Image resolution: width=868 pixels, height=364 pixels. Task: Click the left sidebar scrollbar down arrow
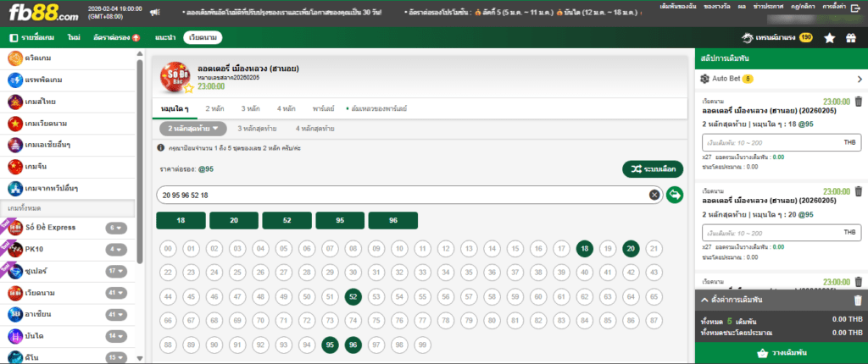(x=140, y=358)
